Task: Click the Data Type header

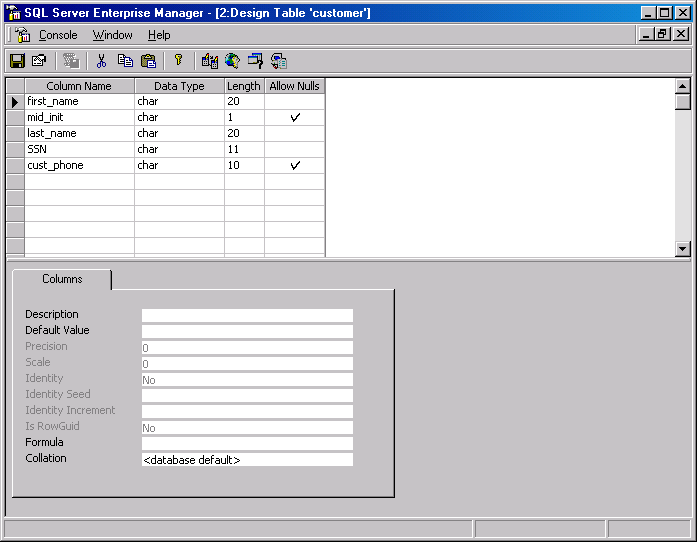Action: [x=180, y=86]
